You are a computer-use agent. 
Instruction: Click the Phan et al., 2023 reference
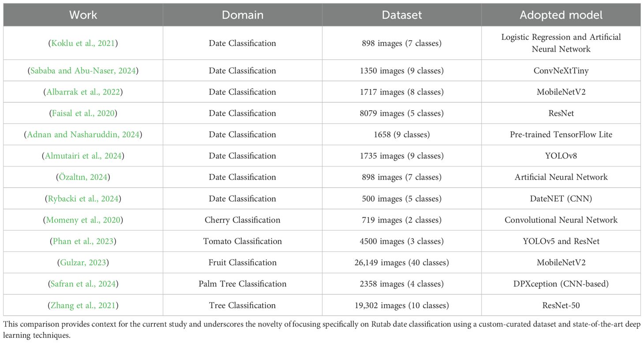83,241
